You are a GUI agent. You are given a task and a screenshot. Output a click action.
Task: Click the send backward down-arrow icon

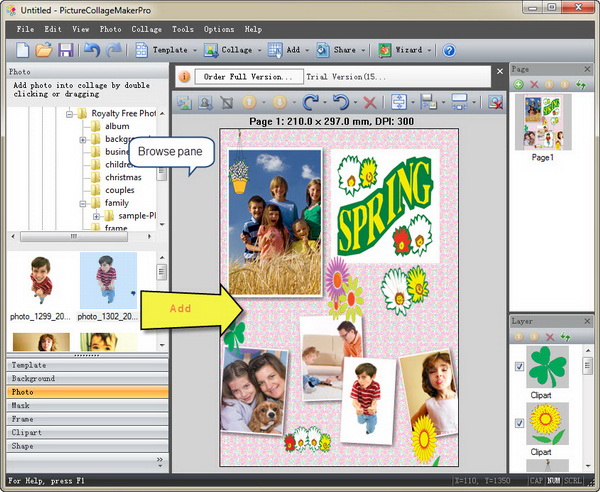(280, 103)
